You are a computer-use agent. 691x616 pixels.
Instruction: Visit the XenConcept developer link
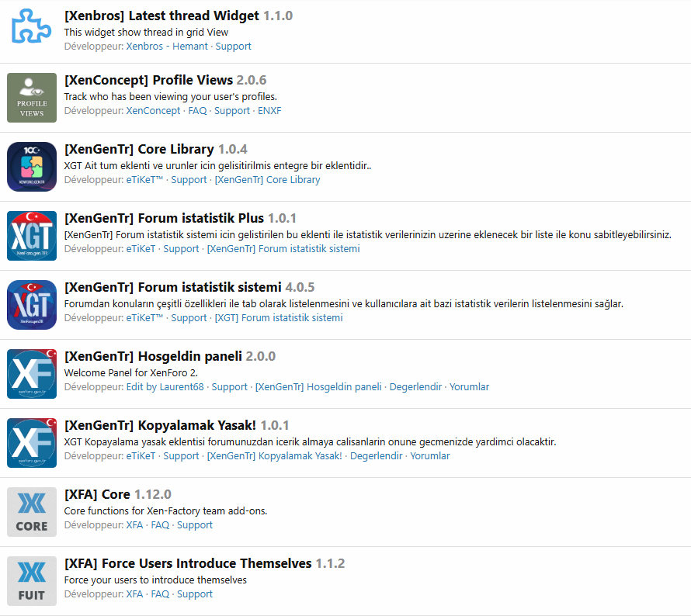tap(154, 110)
